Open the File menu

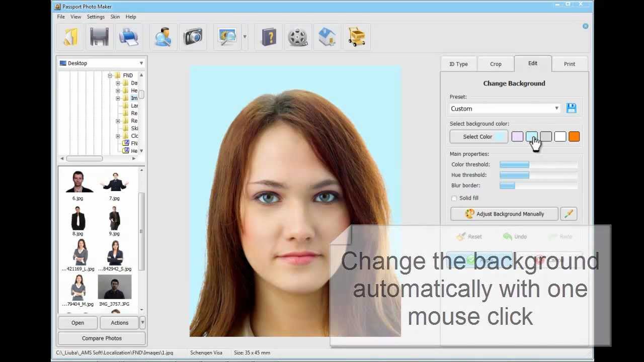point(61,17)
